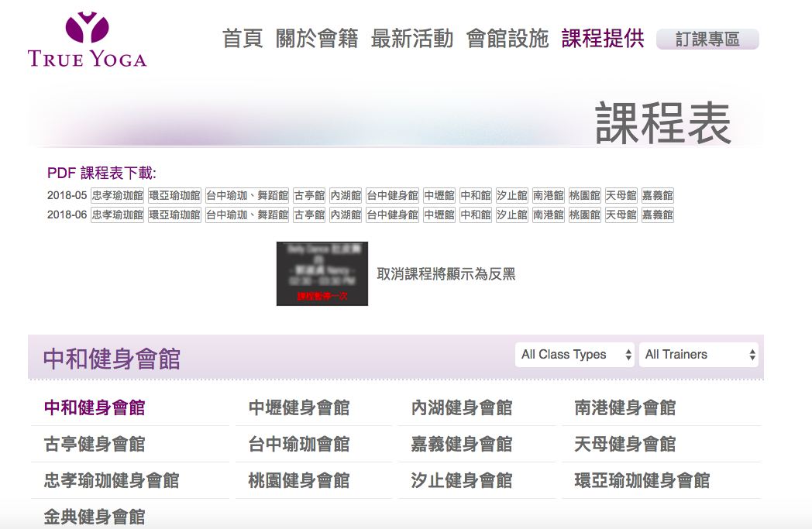Open the All Trainers dropdown
The height and width of the screenshot is (529, 812).
click(x=699, y=355)
